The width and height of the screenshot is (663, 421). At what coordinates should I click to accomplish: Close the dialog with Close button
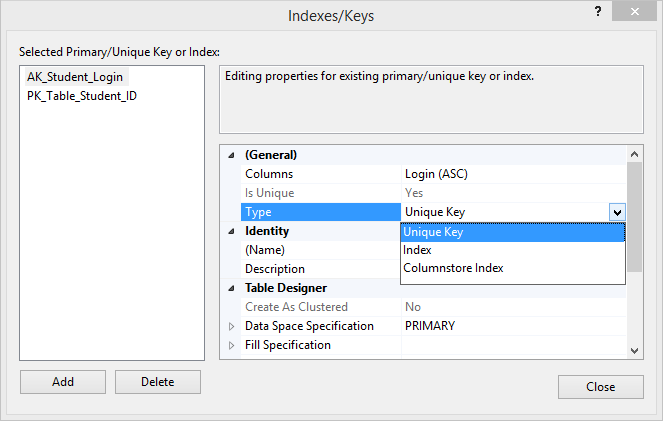(600, 387)
